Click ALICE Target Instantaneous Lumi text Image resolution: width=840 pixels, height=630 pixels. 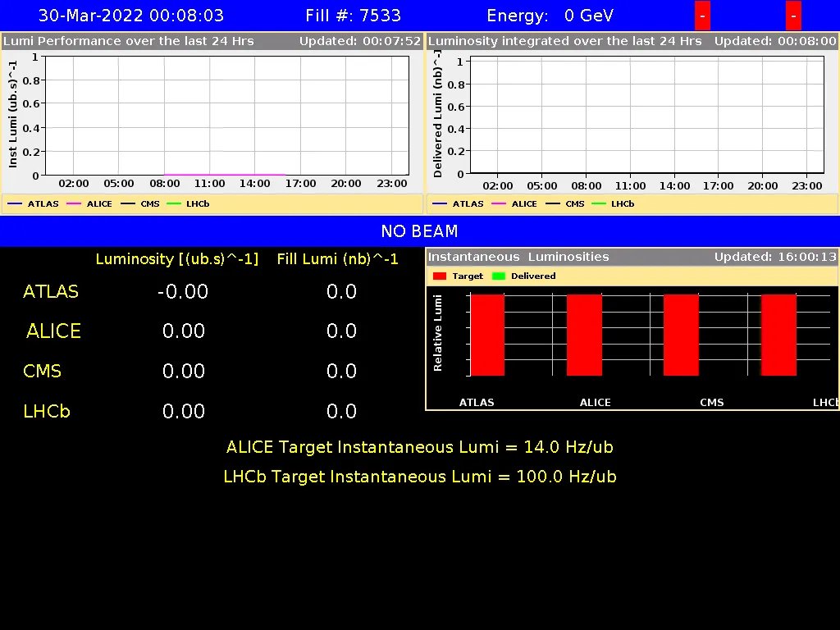[x=419, y=447]
